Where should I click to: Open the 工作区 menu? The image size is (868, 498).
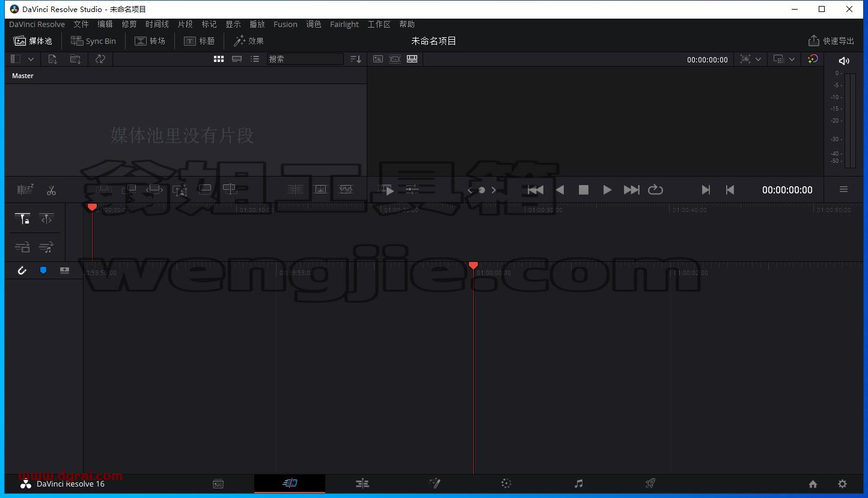(379, 24)
